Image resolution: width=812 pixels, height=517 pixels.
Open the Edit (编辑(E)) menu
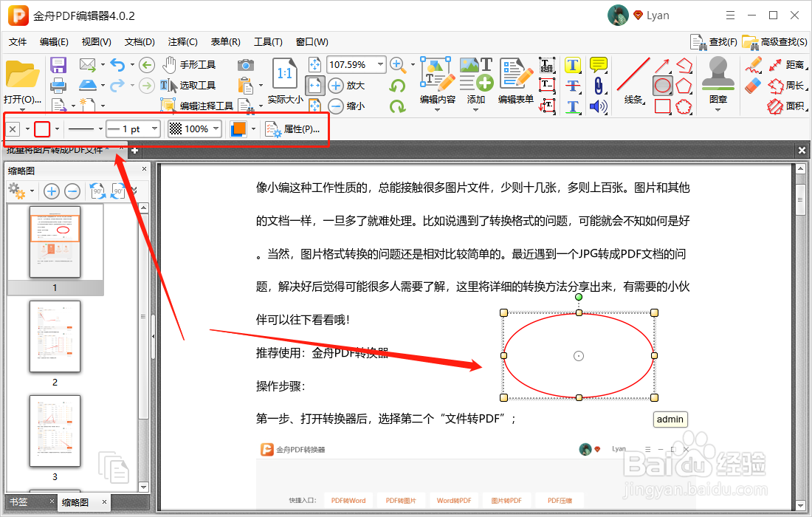54,42
